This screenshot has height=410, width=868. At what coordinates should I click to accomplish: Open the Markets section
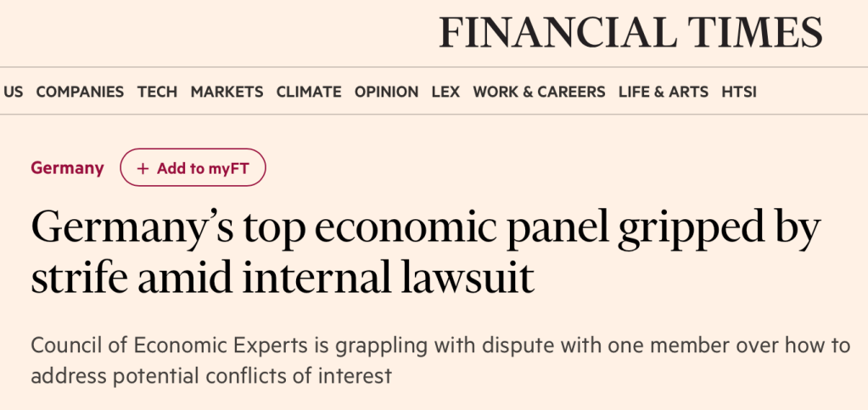coord(227,92)
